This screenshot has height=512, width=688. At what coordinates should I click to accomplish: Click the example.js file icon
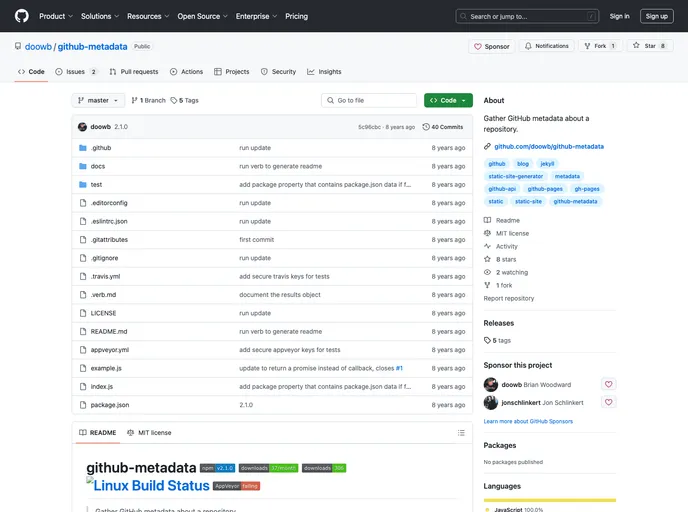pos(83,369)
